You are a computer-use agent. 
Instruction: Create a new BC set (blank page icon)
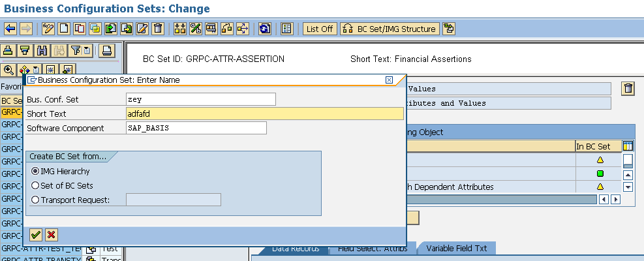(64, 29)
